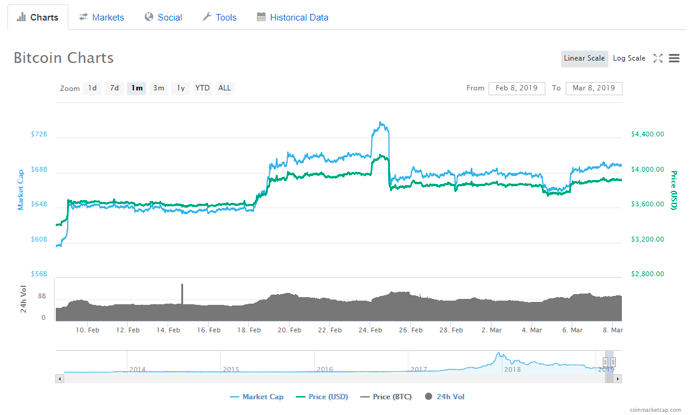Viewport: 692px width, 415px height.
Task: Click the Tools wrench icon
Action: [207, 17]
